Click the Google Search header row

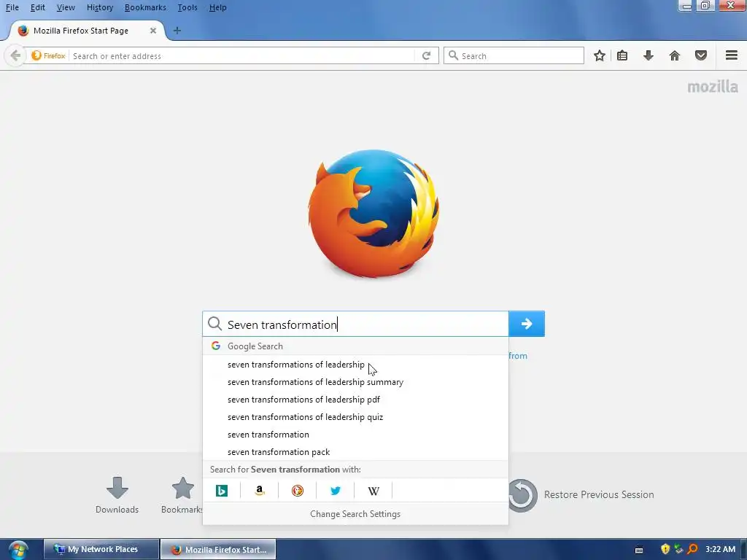pos(355,346)
